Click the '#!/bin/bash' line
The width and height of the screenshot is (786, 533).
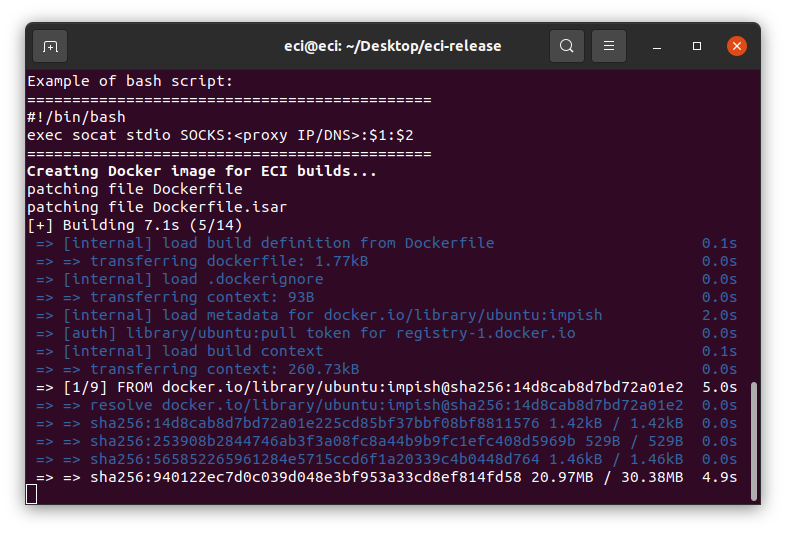(76, 117)
